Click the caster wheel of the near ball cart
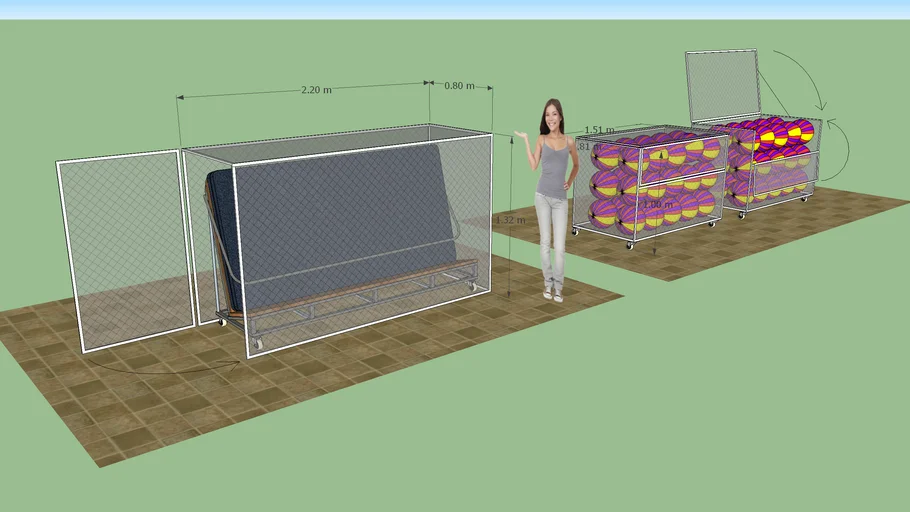 tap(630, 243)
